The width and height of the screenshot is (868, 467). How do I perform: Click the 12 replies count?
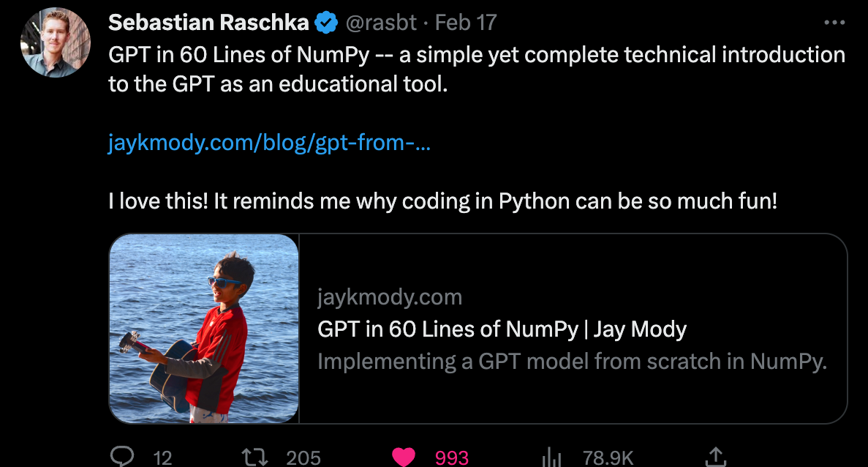163,457
